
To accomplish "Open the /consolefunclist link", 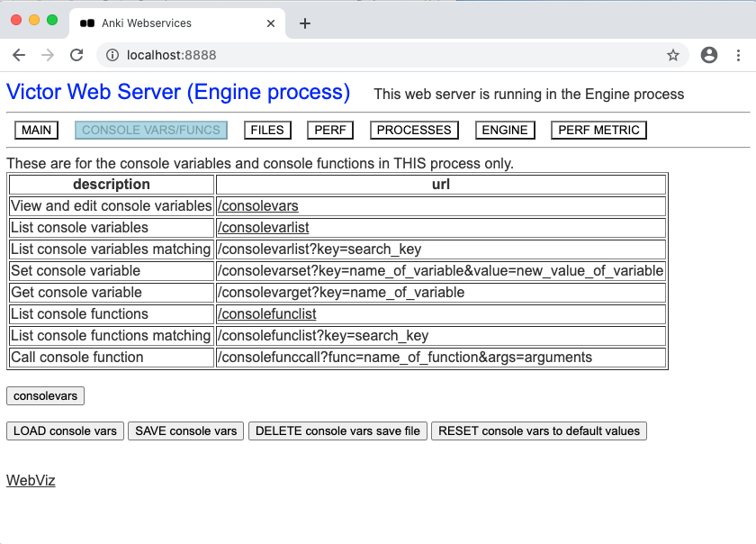I will pyautogui.click(x=265, y=313).
